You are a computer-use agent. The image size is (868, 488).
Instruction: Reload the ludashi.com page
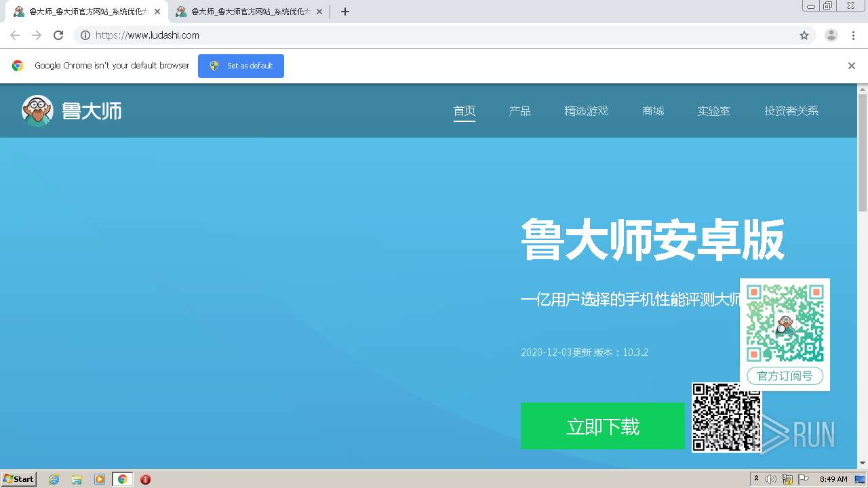(x=58, y=35)
